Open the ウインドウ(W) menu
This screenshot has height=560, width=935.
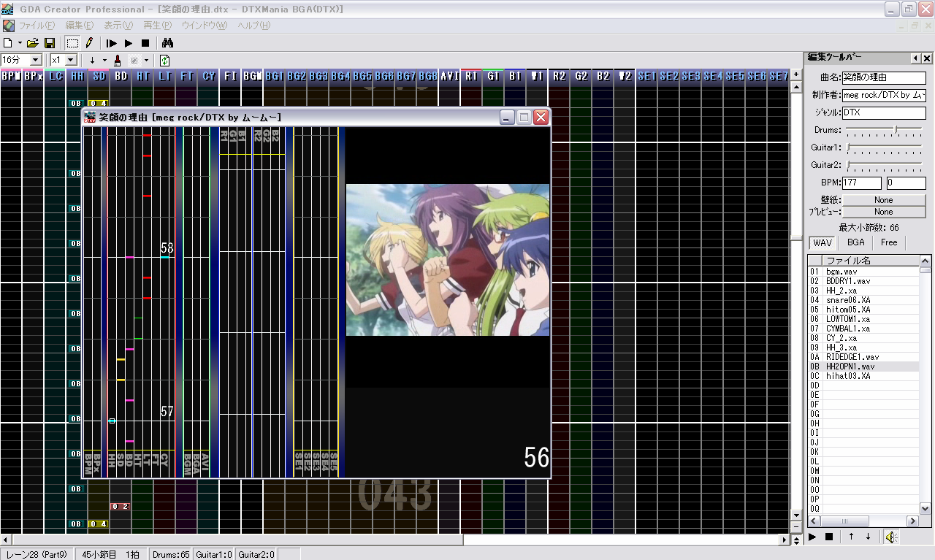point(205,26)
